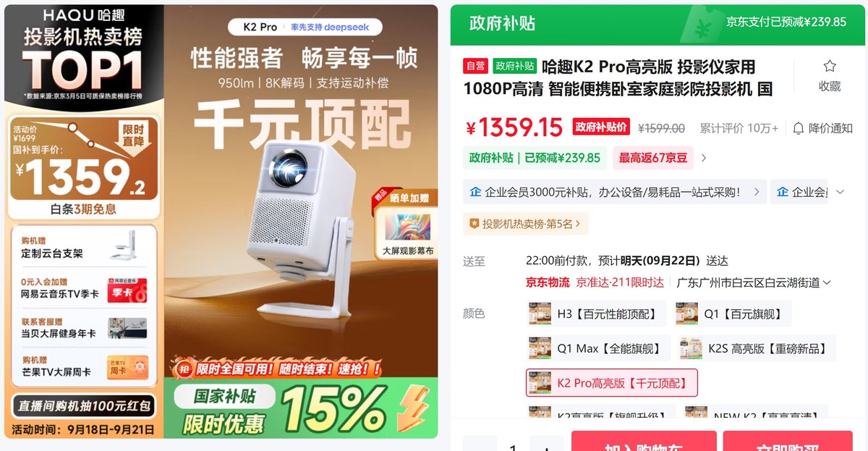This screenshot has height=451, width=868.
Task: Open 投影机热卖榜·第5名 ranking link
Action: point(526,224)
